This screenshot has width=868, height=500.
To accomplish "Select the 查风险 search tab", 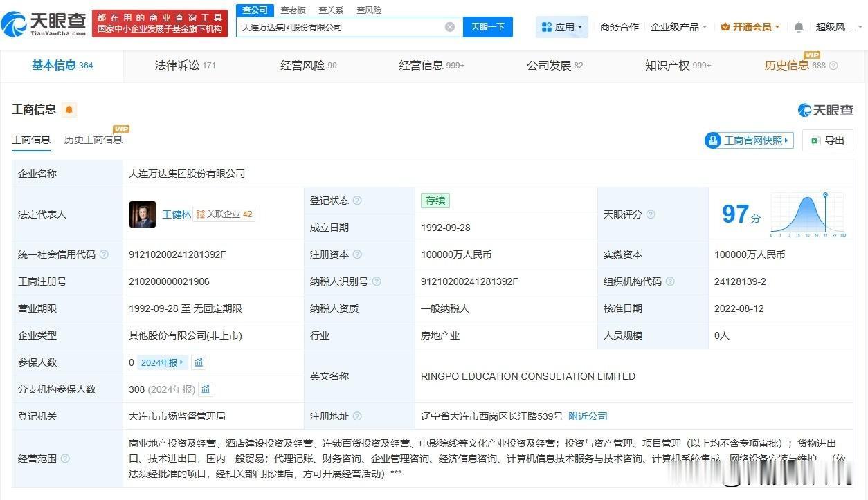I will pos(369,10).
